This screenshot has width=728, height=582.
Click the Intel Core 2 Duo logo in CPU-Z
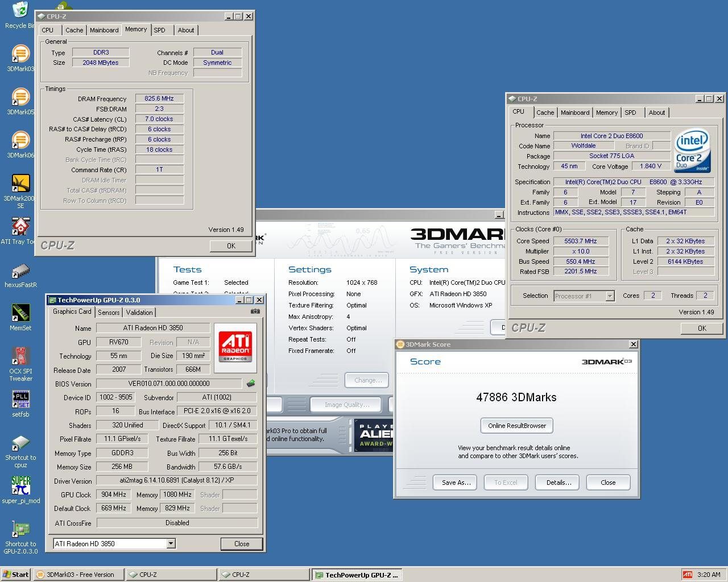tap(692, 151)
